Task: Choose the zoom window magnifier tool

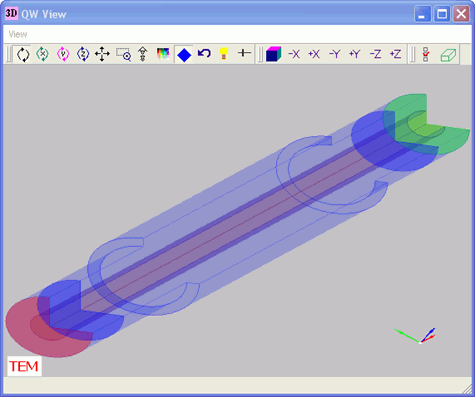Action: (x=123, y=54)
